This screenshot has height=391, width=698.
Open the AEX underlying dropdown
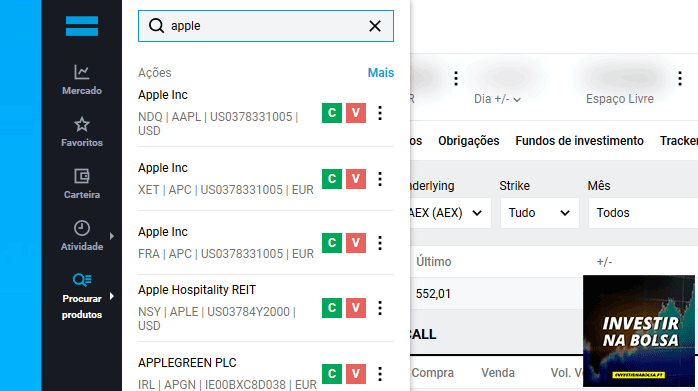coord(450,213)
